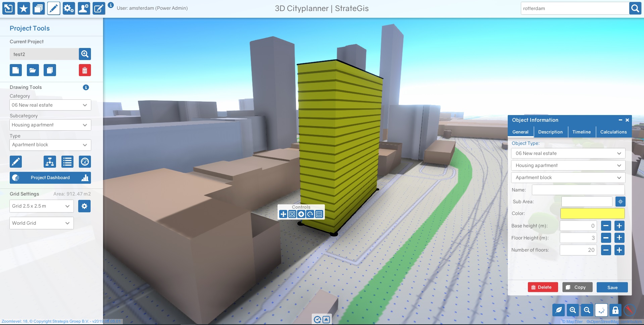Screen dimensions: 644x325
Task: Create a new project with the blank page icon
Action: pyautogui.click(x=16, y=70)
